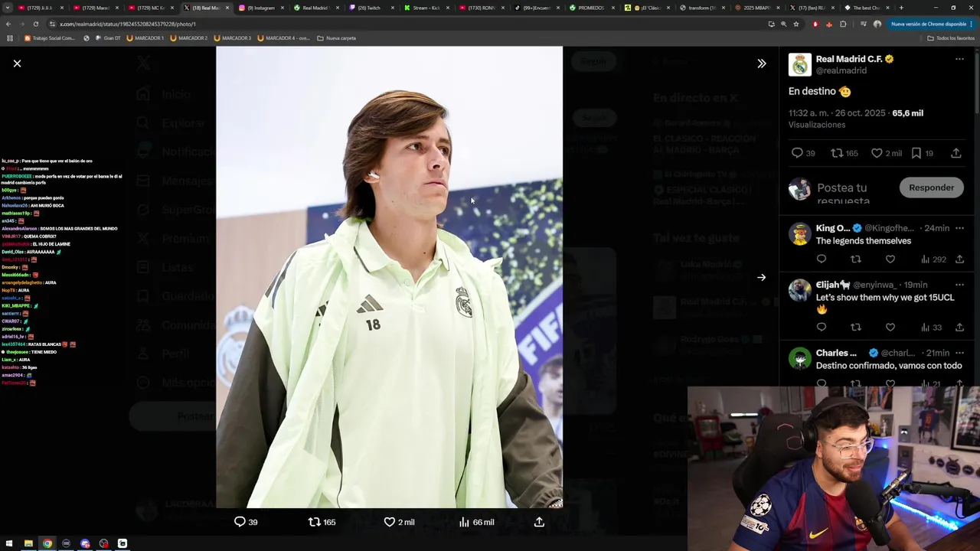Switch to Instagram browser tab

260,8
